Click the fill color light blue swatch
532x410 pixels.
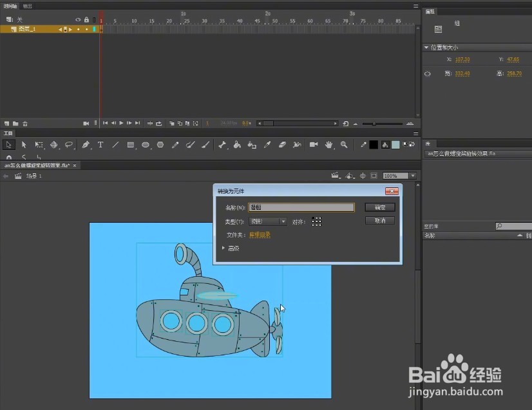[x=395, y=145]
